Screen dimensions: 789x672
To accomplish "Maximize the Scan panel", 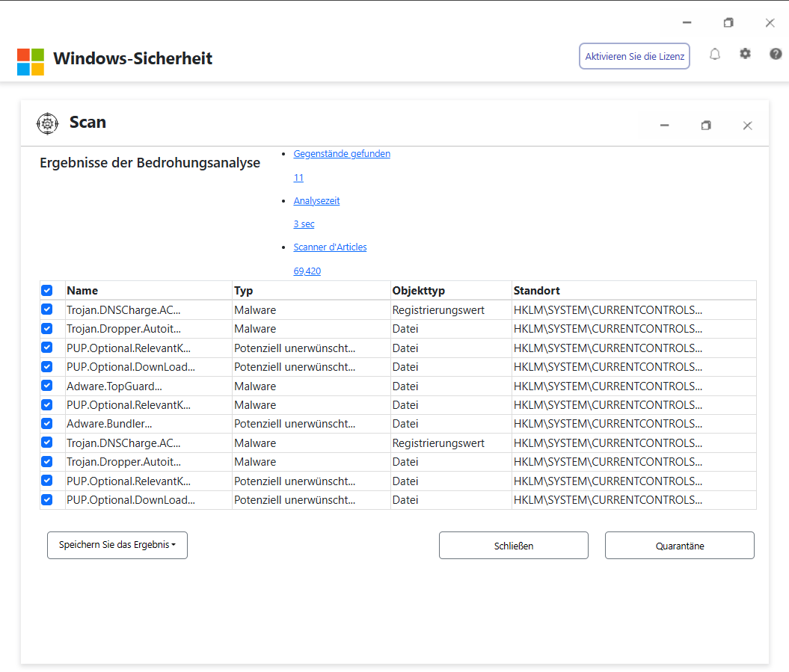I will (x=705, y=126).
